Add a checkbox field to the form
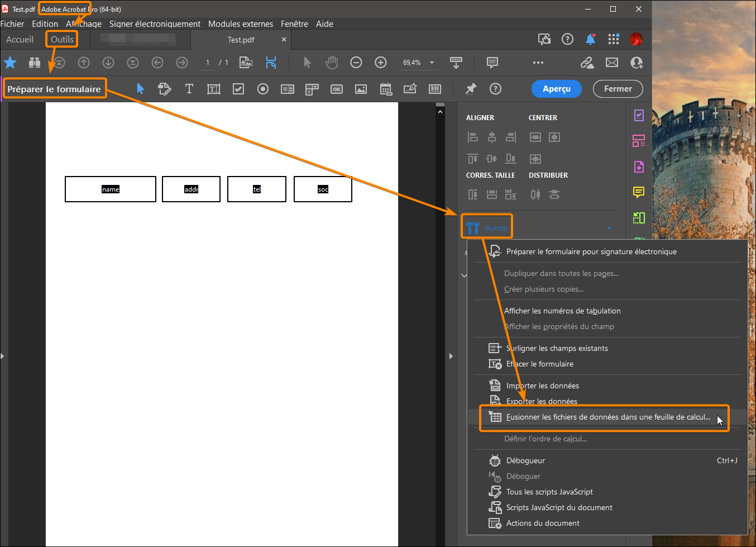This screenshot has height=547, width=756. point(238,88)
